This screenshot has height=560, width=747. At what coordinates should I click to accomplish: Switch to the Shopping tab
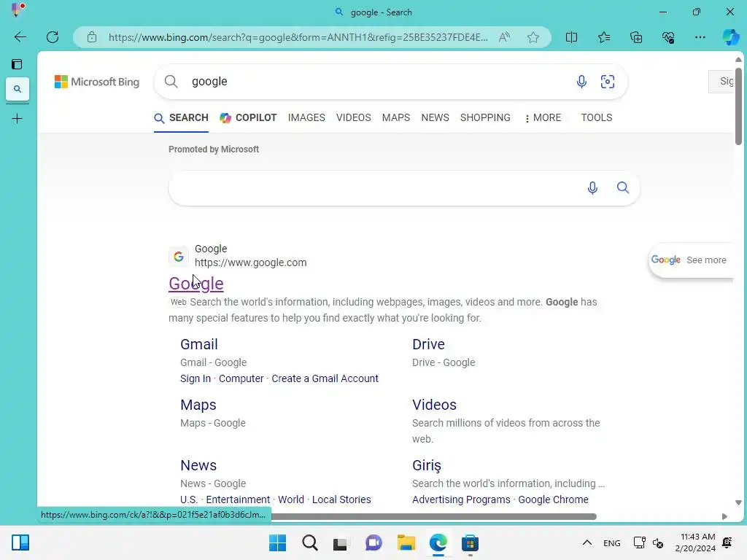tap(485, 117)
